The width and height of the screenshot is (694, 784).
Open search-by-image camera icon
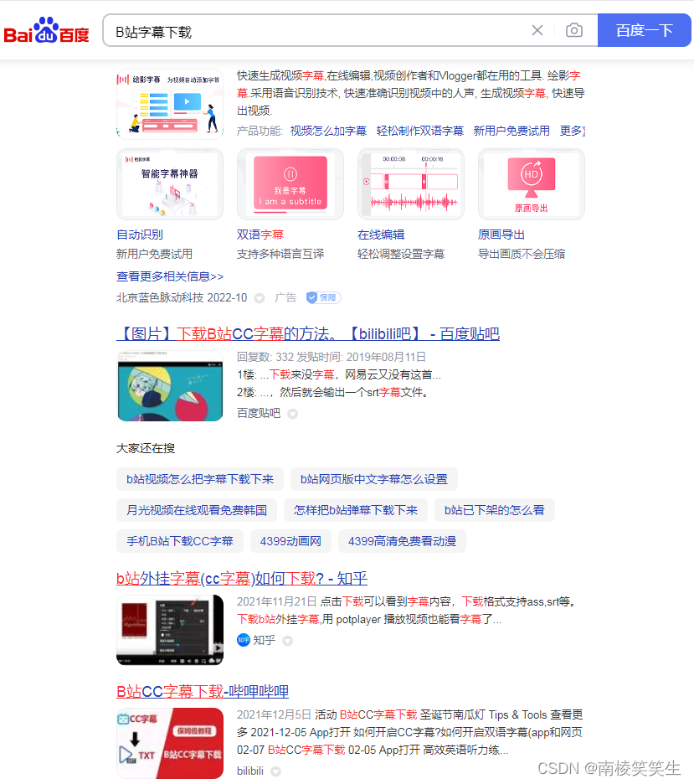pyautogui.click(x=574, y=30)
